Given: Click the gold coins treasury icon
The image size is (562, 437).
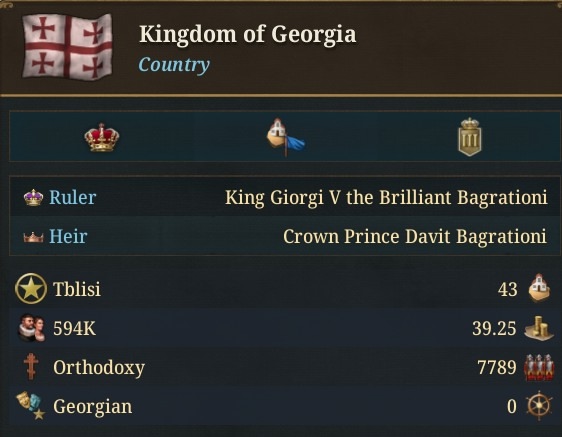Looking at the screenshot, I should [x=539, y=328].
